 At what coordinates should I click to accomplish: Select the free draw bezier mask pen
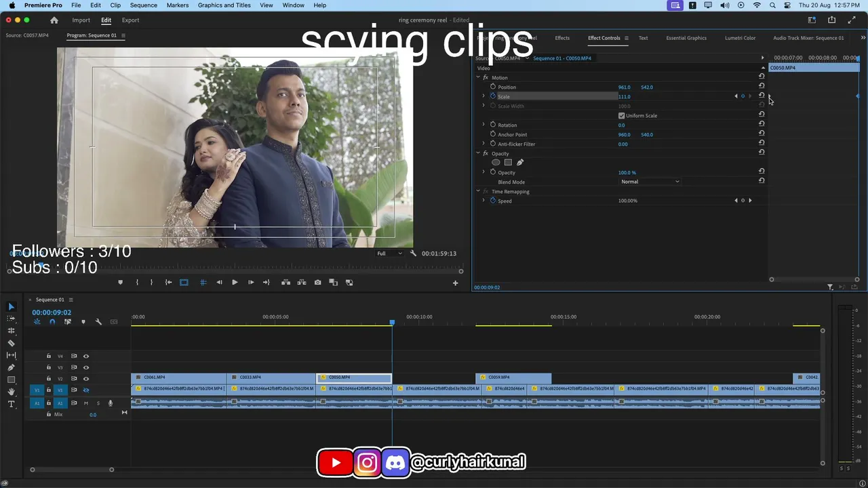tap(520, 163)
